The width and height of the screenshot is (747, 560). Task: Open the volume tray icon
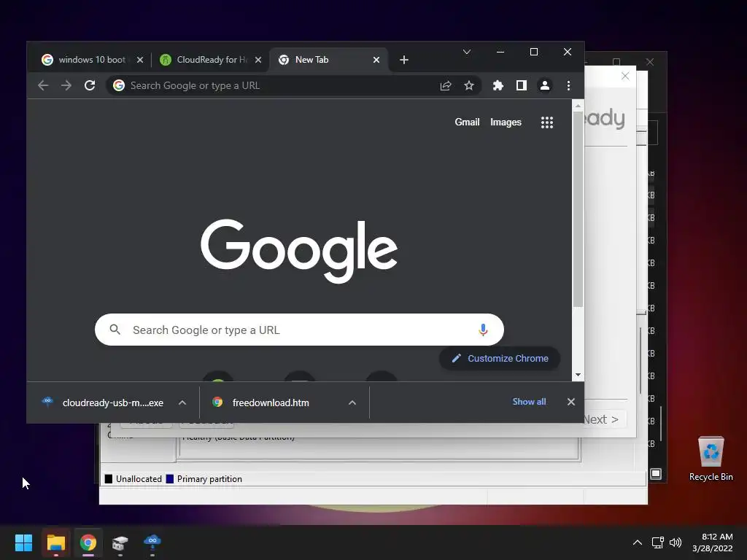676,542
